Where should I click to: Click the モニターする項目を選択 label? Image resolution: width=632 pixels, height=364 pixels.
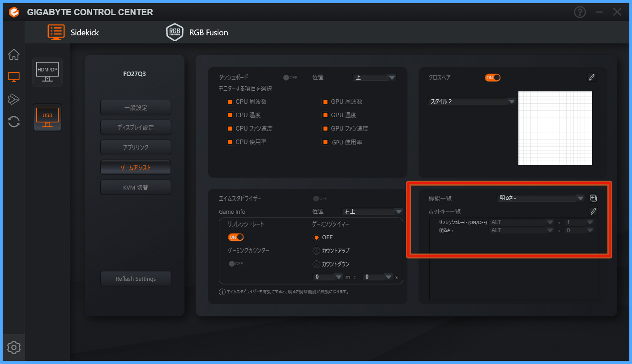point(245,89)
